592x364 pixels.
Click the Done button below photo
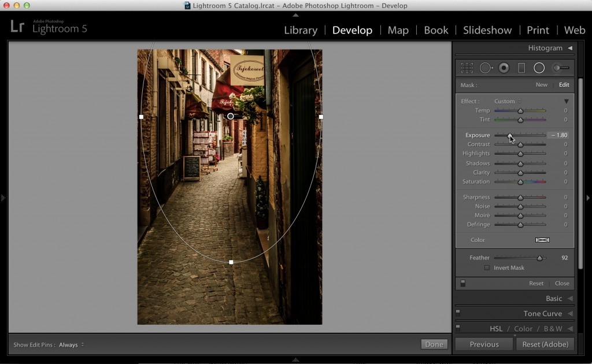434,344
